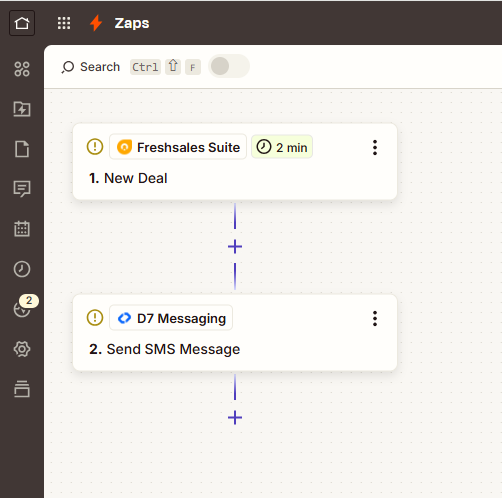Click the D7 Messaging app logo
The height and width of the screenshot is (499, 502).
124,318
